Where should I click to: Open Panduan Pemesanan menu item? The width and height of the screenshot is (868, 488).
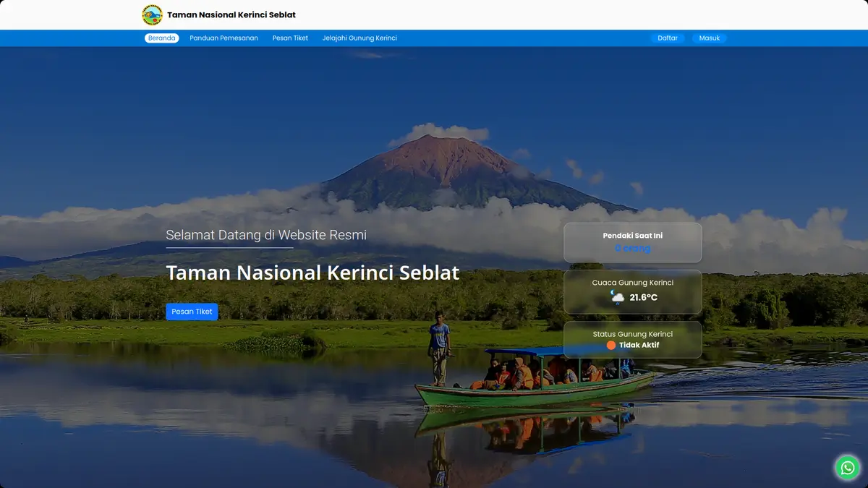224,38
